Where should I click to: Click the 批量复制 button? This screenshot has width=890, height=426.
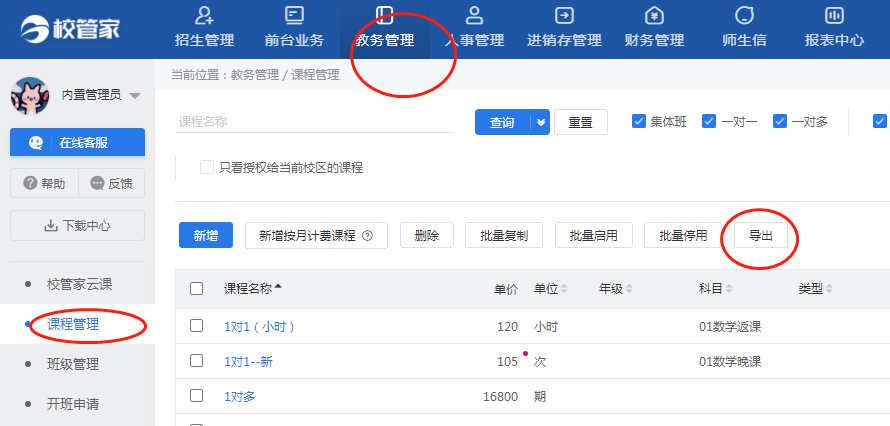[504, 235]
